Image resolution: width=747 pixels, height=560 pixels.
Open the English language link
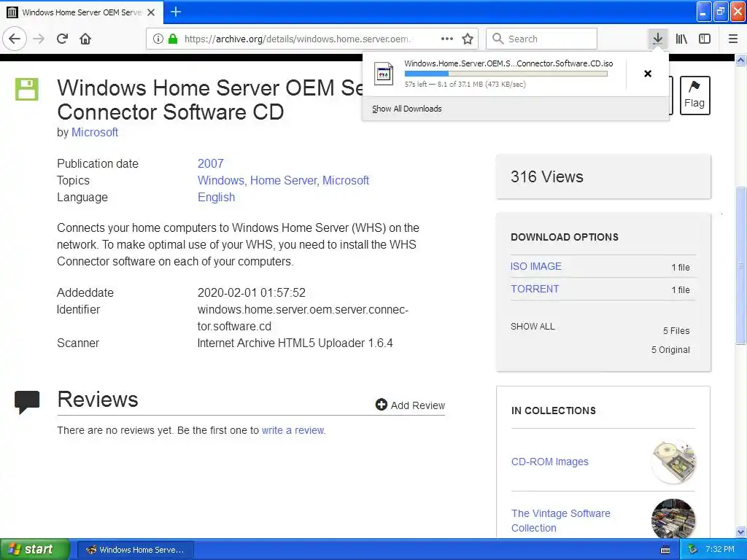216,197
